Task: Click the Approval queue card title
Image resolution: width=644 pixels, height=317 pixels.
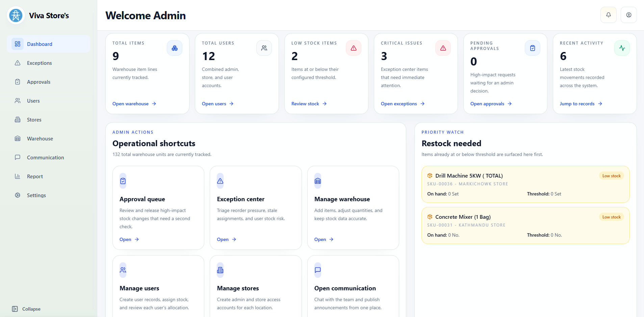Action: 142,199
